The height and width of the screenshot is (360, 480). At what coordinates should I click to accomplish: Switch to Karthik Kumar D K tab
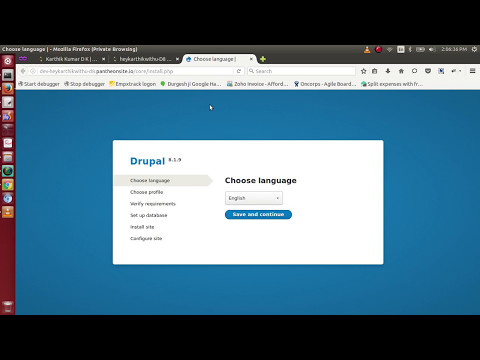coord(71,59)
